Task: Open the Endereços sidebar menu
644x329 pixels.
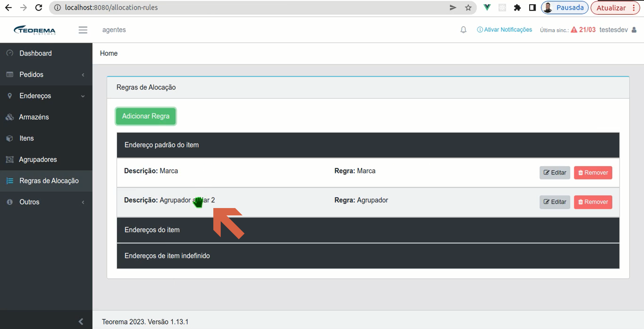Action: point(46,96)
